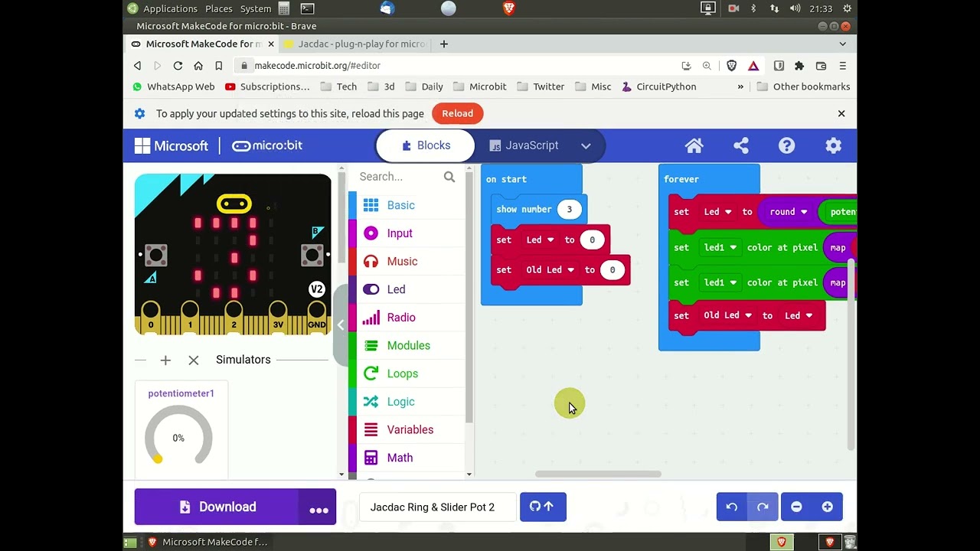Edit show number value 3
The image size is (980, 551).
click(569, 210)
